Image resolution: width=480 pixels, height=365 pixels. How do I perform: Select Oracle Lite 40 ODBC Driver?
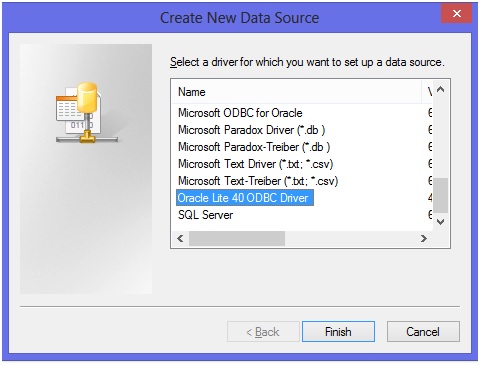pyautogui.click(x=245, y=198)
